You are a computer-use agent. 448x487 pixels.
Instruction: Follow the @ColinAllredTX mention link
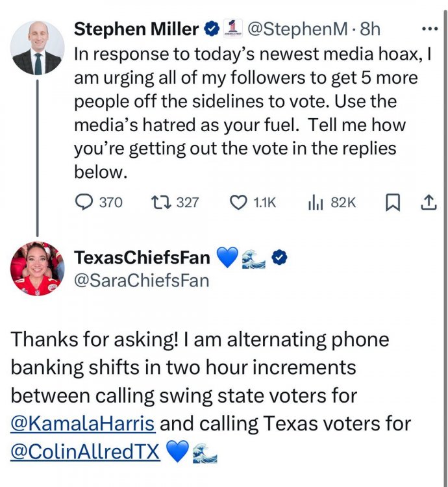pos(85,451)
